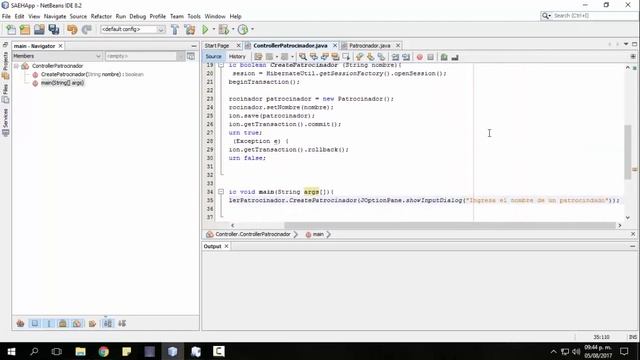Select main(String[] args) in Navigator
The image size is (640, 360).
[x=62, y=83]
